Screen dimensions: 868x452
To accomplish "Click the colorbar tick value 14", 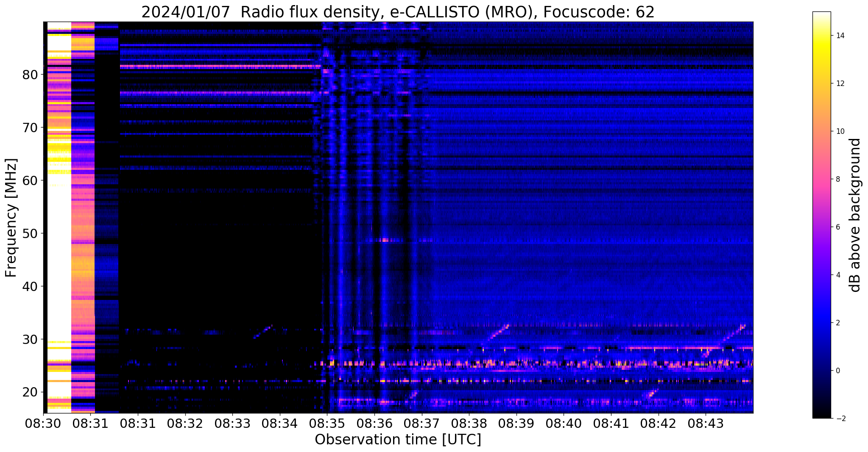I will pos(840,36).
